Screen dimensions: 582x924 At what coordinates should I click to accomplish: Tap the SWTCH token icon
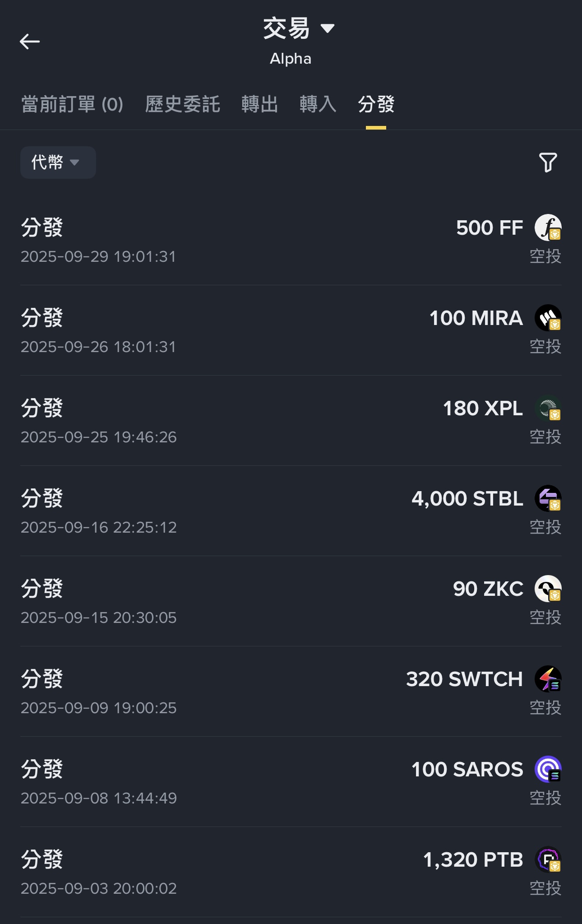click(548, 679)
